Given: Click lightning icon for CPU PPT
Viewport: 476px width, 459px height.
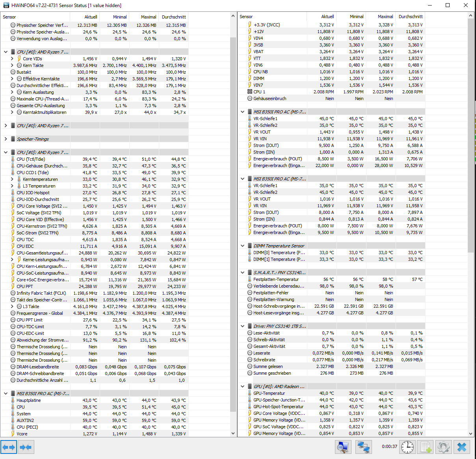Looking at the screenshot, I should [13, 286].
